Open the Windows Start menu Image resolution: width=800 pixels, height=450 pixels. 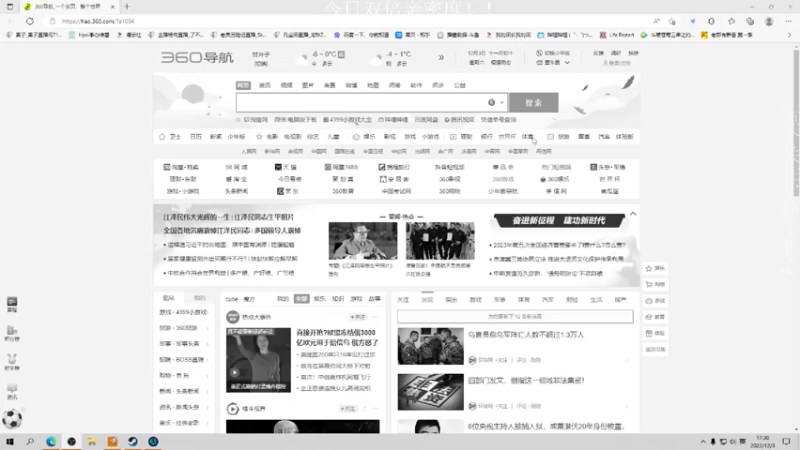[x=10, y=441]
